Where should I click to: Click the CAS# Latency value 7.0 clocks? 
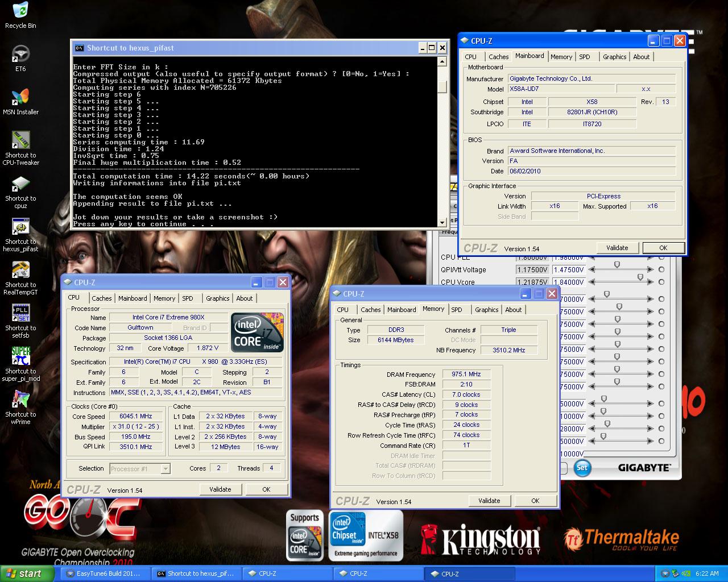[466, 394]
